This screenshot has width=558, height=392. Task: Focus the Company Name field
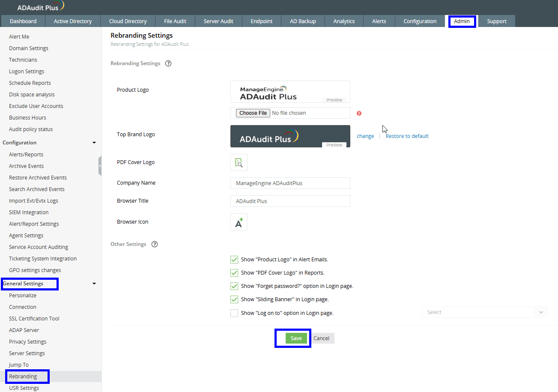tap(290, 183)
